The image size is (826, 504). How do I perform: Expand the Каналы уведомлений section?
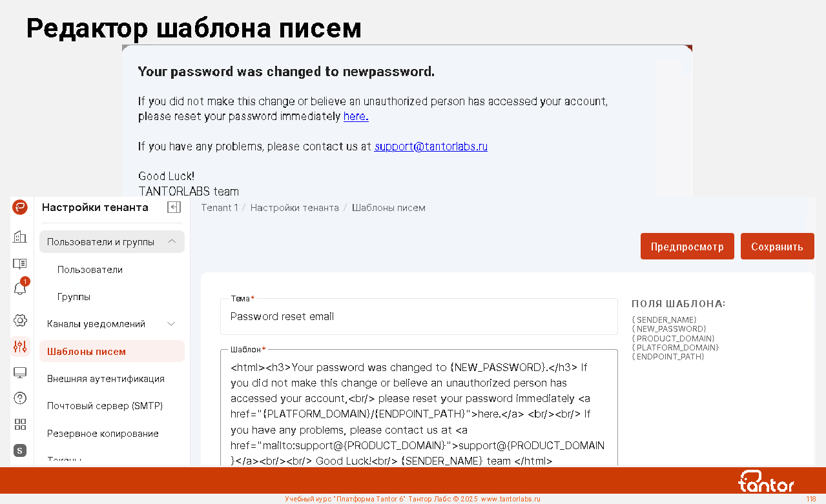pos(171,324)
